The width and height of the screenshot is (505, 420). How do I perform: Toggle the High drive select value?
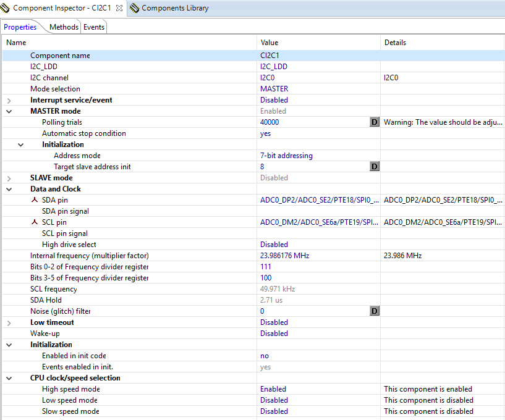274,245
